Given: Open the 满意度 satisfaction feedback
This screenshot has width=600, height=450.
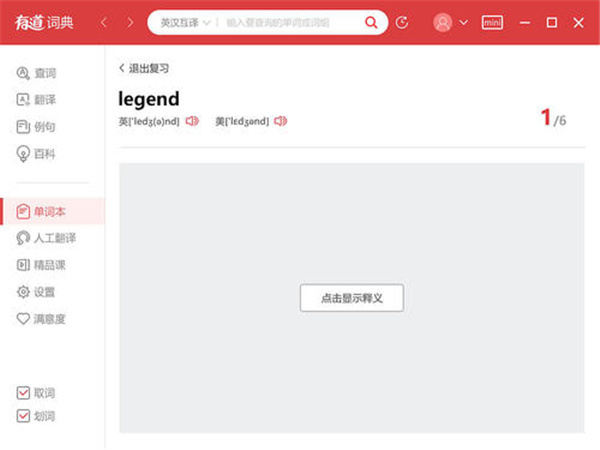Looking at the screenshot, I should tap(41, 319).
